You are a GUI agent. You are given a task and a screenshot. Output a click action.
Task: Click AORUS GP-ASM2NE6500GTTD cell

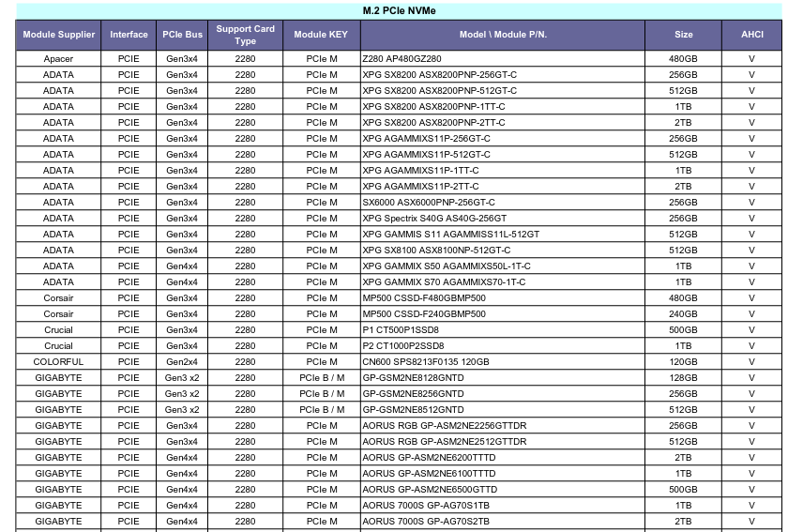(503, 489)
